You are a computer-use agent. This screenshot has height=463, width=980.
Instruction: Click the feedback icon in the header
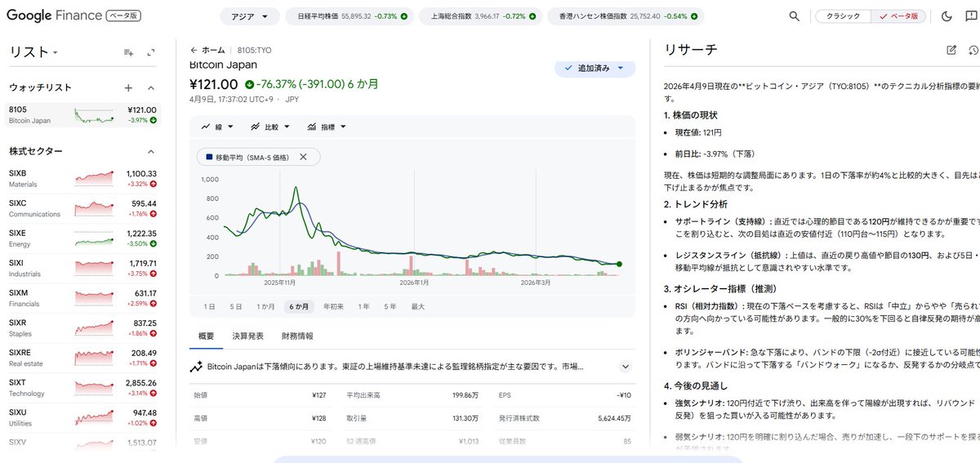(971, 16)
